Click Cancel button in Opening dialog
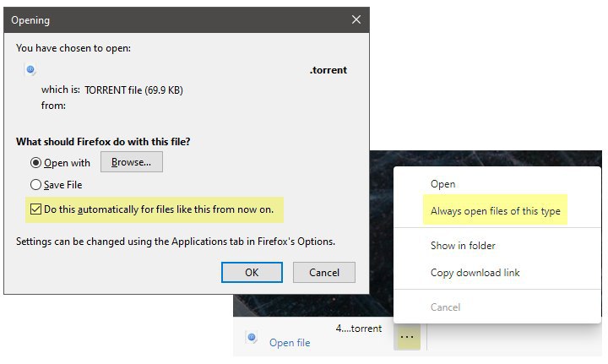 pyautogui.click(x=323, y=272)
